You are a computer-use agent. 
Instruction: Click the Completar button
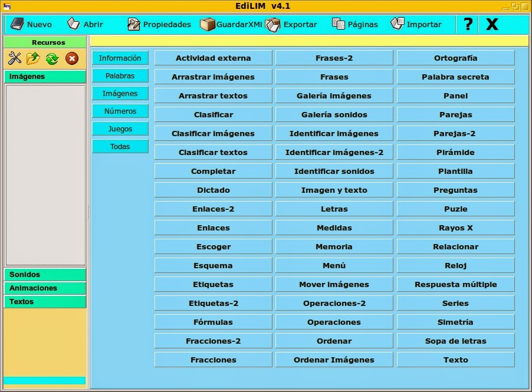click(x=213, y=172)
